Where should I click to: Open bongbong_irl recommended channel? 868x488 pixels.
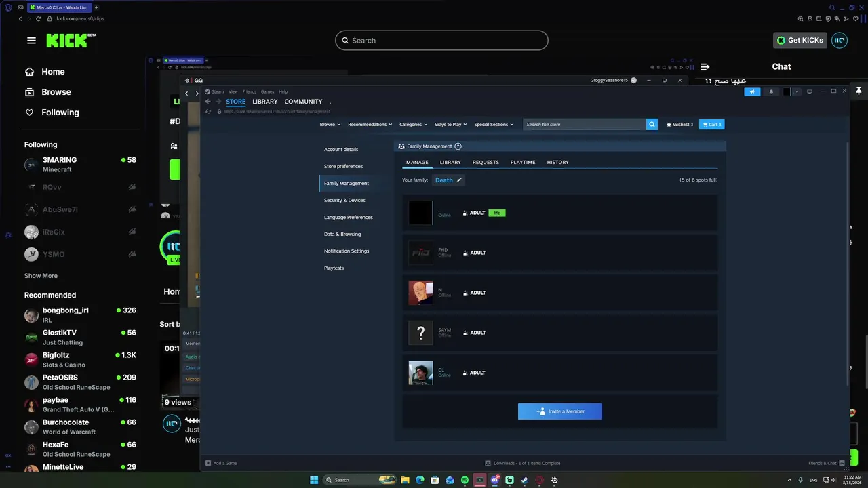click(x=80, y=315)
